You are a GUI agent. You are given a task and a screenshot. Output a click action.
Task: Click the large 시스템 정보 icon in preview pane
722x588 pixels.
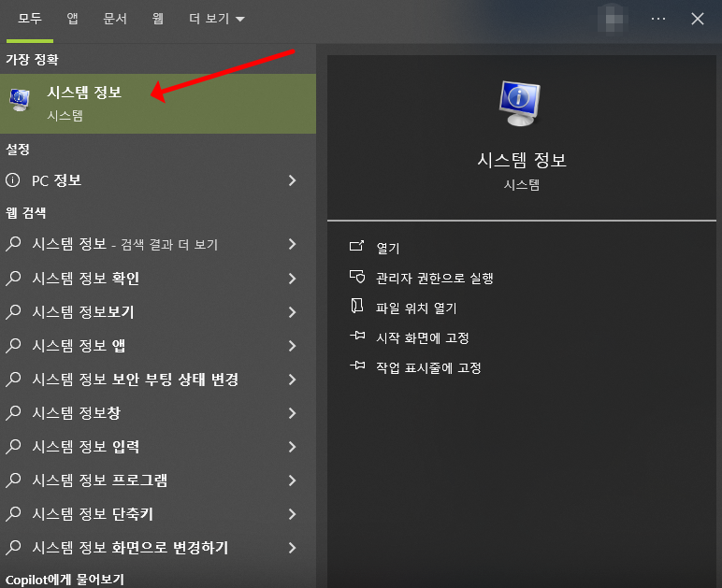pos(520,103)
